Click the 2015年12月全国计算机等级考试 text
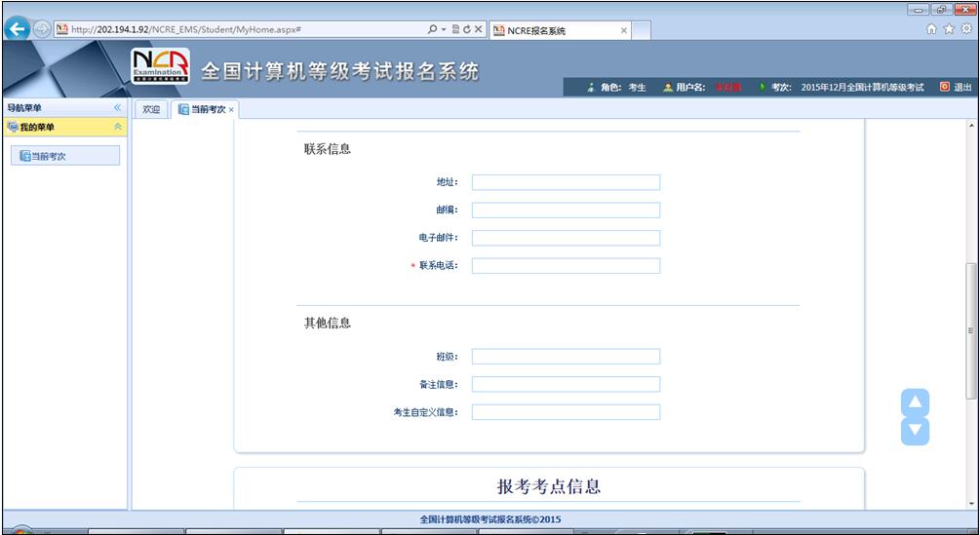The width and height of the screenshot is (980, 535). tap(863, 88)
